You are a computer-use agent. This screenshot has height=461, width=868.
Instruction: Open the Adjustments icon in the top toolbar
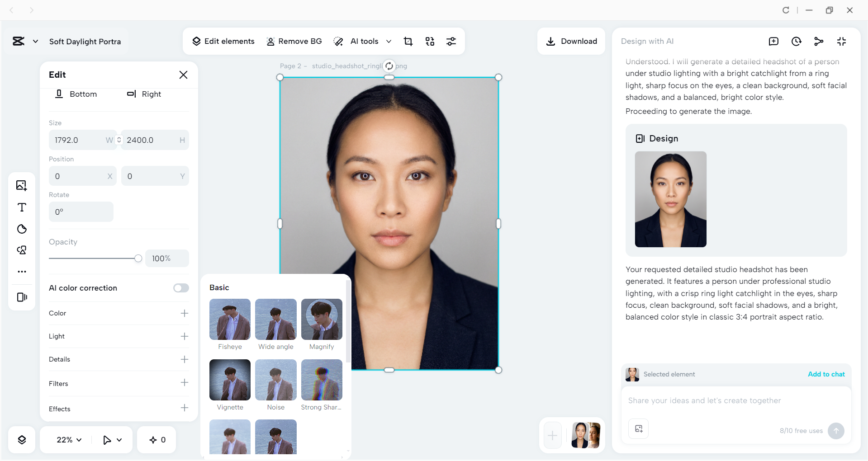coord(451,41)
